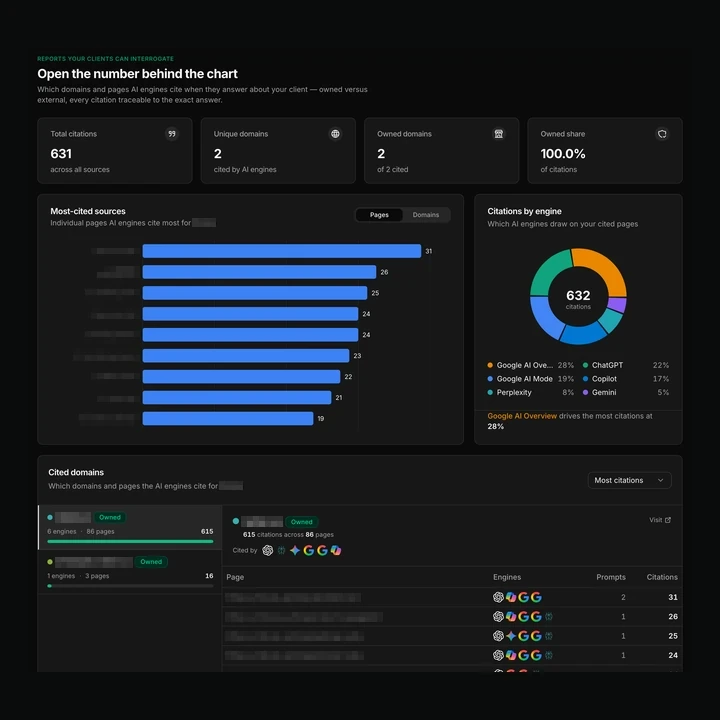Switch to the Pages tab
This screenshot has width=720, height=720.
tap(379, 215)
